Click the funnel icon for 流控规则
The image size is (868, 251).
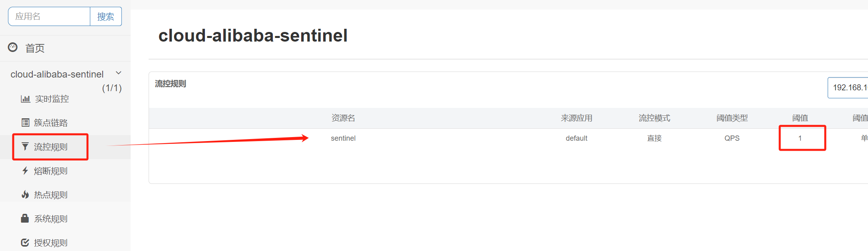(x=25, y=147)
